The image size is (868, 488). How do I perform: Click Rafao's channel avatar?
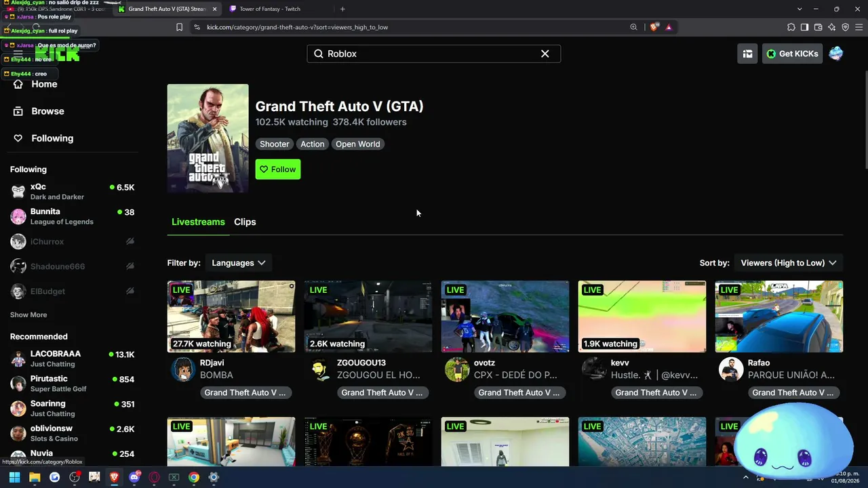[731, 369]
